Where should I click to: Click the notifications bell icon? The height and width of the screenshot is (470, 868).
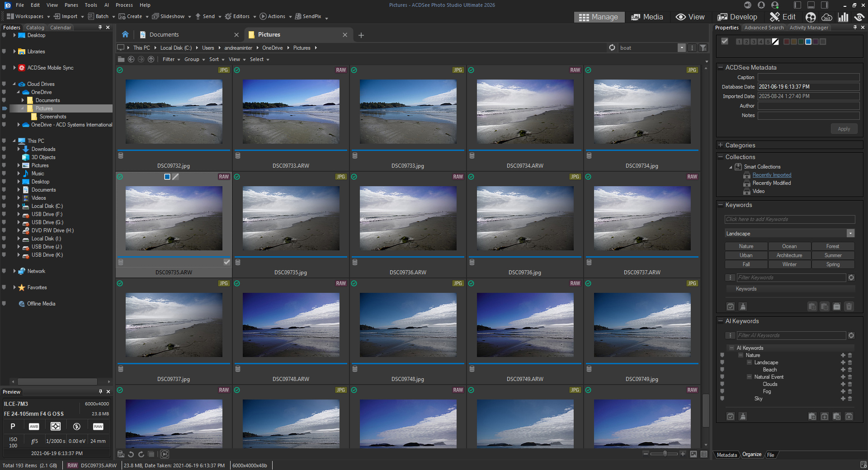[x=761, y=5]
